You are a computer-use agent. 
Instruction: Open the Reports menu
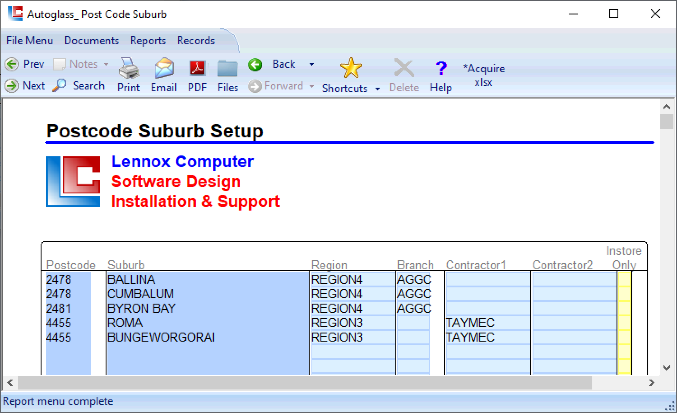[x=148, y=41]
